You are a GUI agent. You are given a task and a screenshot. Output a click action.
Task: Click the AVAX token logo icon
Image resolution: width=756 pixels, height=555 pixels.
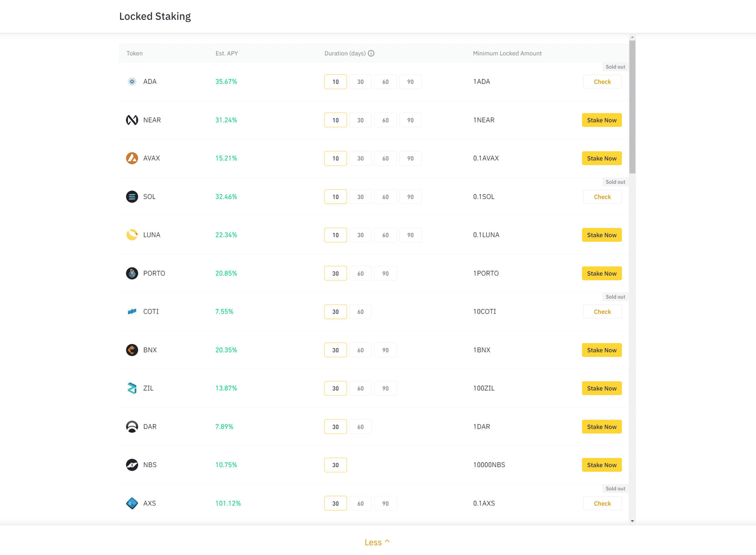click(132, 158)
